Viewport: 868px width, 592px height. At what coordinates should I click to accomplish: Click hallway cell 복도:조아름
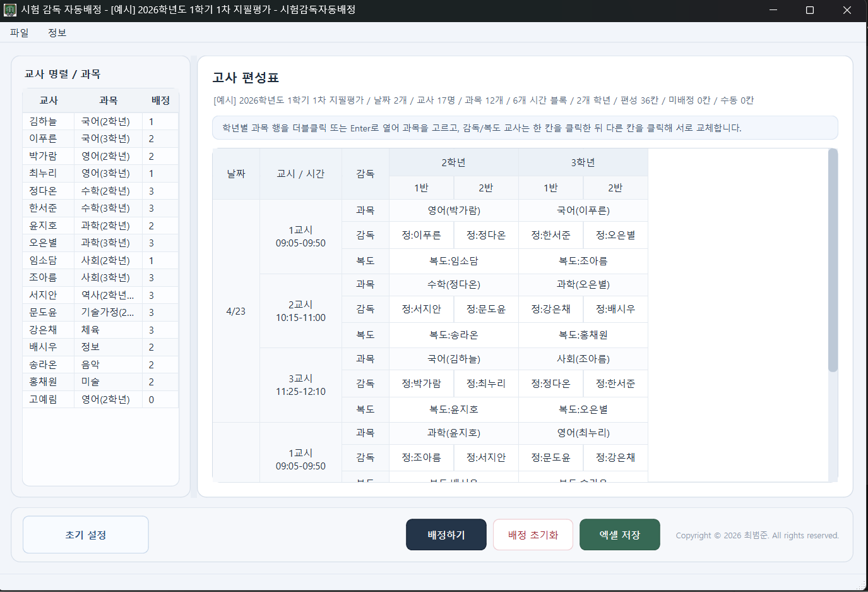583,261
